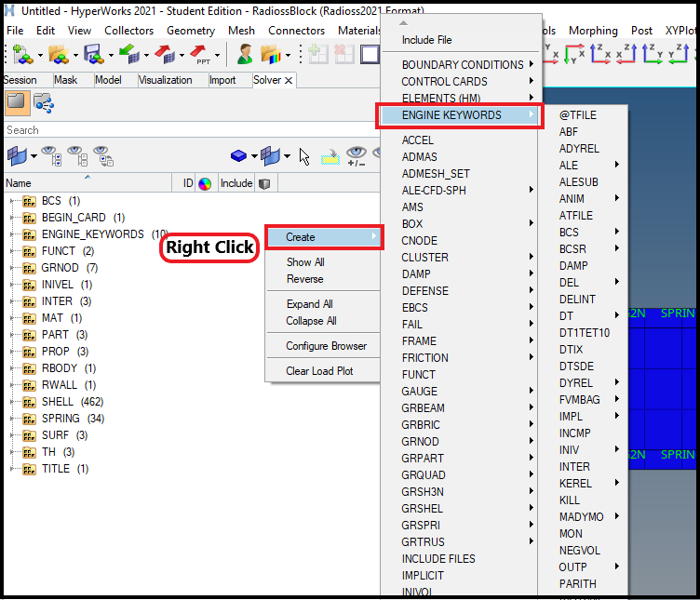Select the BEGIN_CARD (1) tree row
The height and width of the screenshot is (600, 700).
click(x=83, y=219)
